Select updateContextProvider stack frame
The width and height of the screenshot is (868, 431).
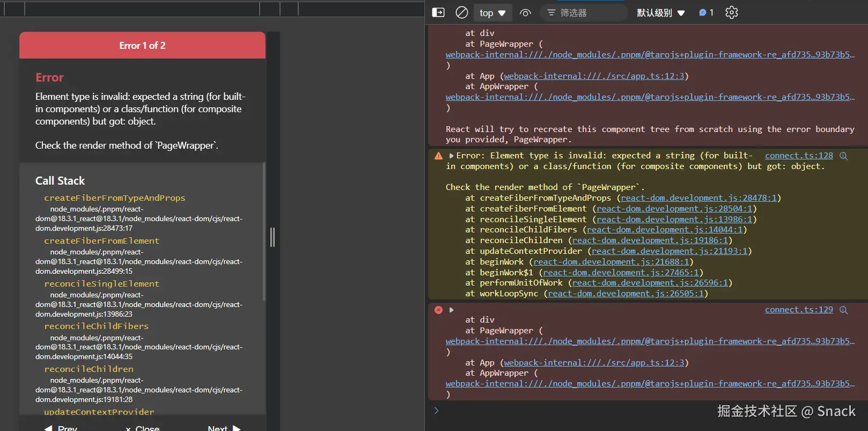click(99, 412)
